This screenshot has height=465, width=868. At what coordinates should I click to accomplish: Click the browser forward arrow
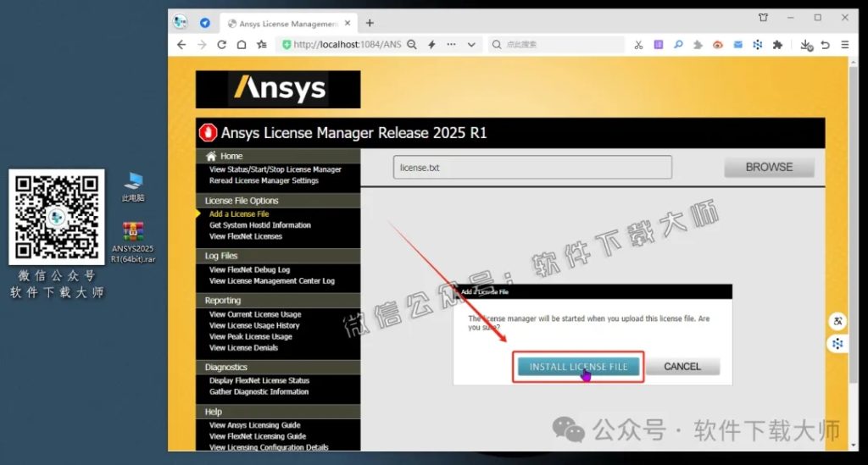tap(202, 45)
